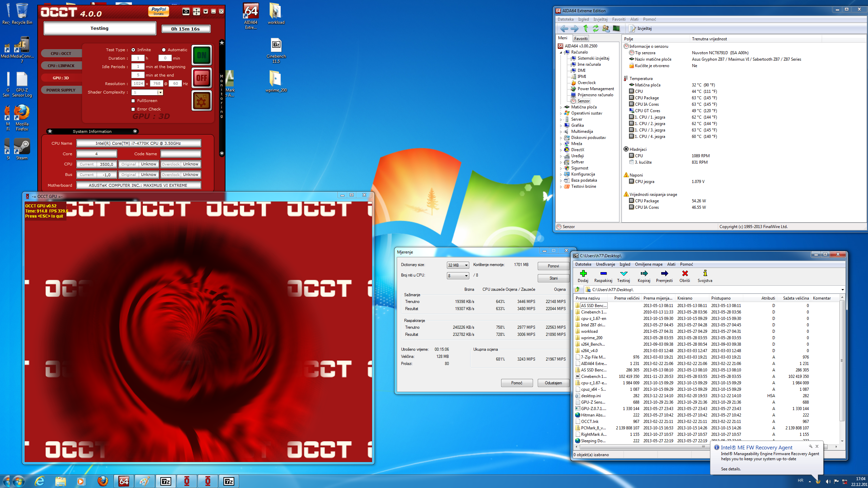Open Favoriti tab in AIDA64

pos(581,38)
